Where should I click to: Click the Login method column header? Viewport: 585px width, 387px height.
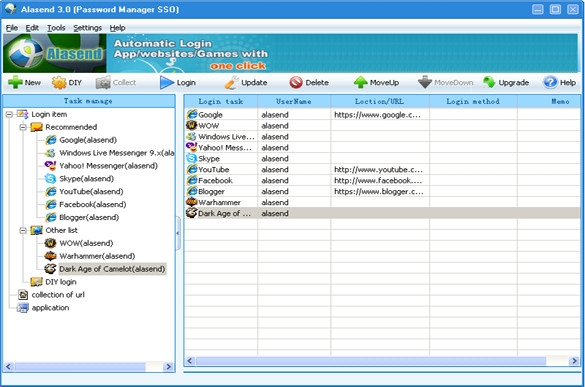click(473, 102)
